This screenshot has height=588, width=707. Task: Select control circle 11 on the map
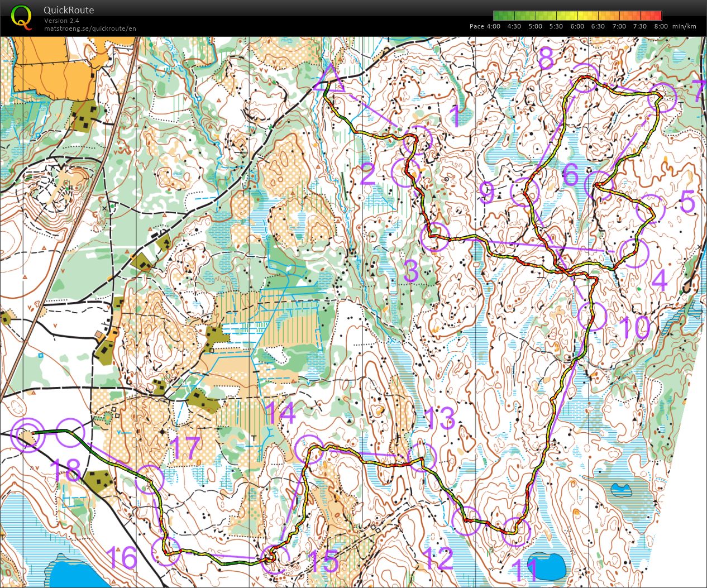(515, 531)
